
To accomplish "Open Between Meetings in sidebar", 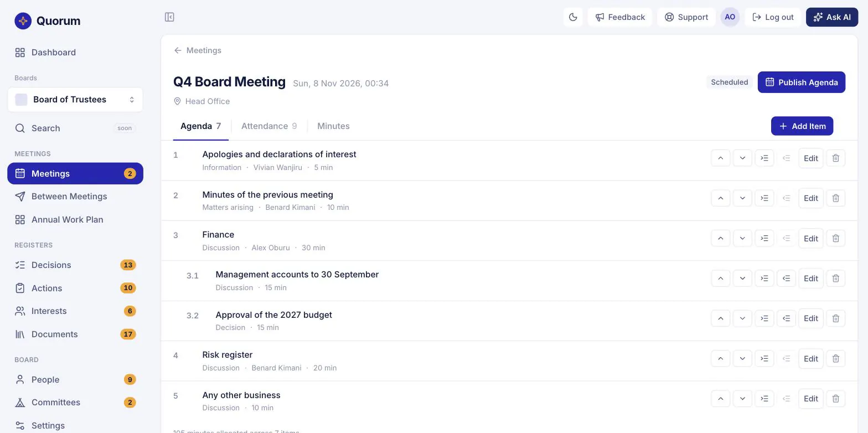I will (x=75, y=197).
